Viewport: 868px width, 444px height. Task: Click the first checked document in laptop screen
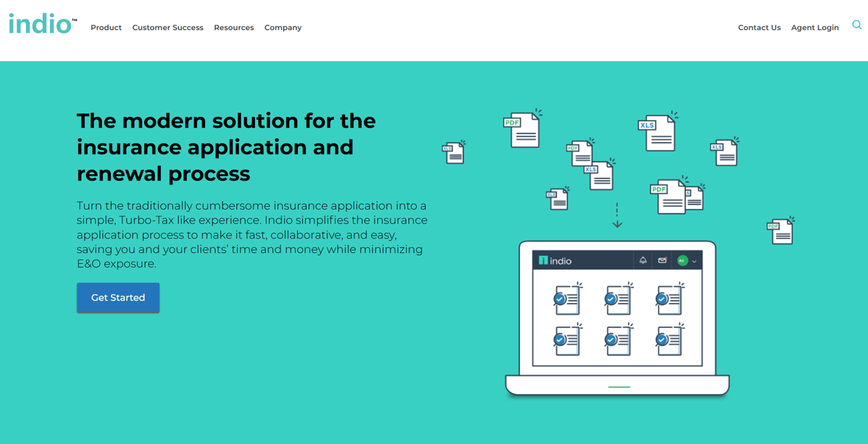click(568, 299)
